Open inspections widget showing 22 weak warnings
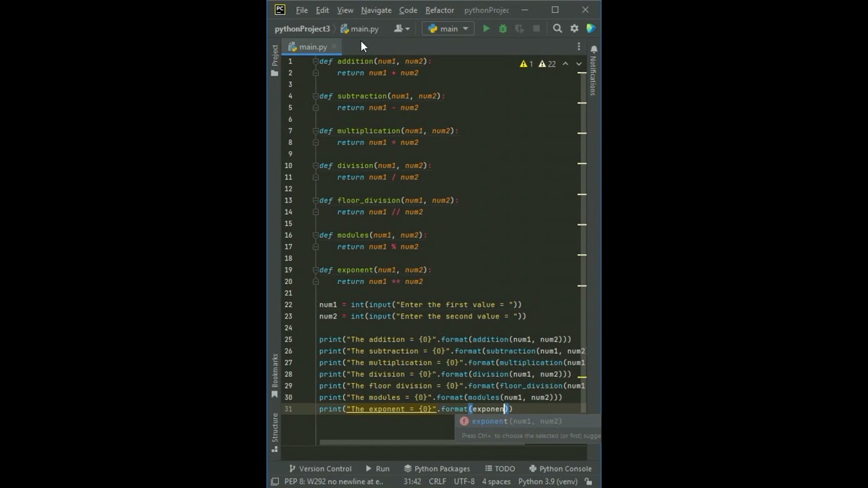The image size is (868, 488). coord(547,64)
